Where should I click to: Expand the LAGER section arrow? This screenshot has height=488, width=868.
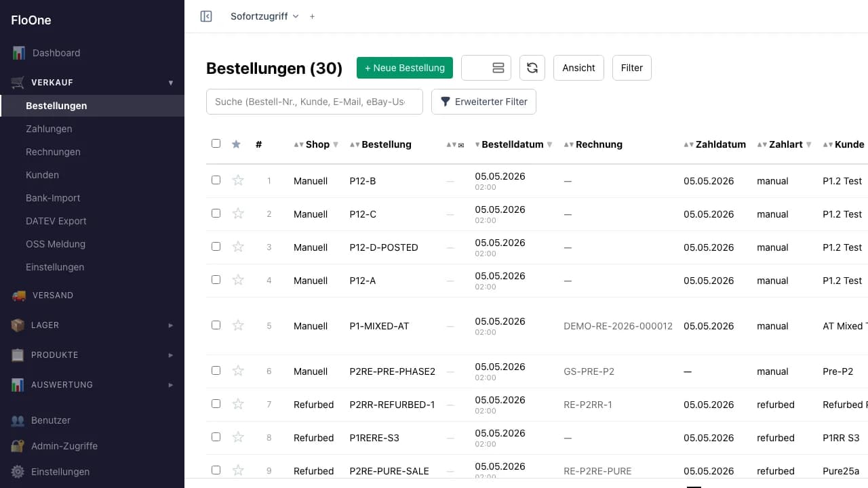(x=171, y=325)
